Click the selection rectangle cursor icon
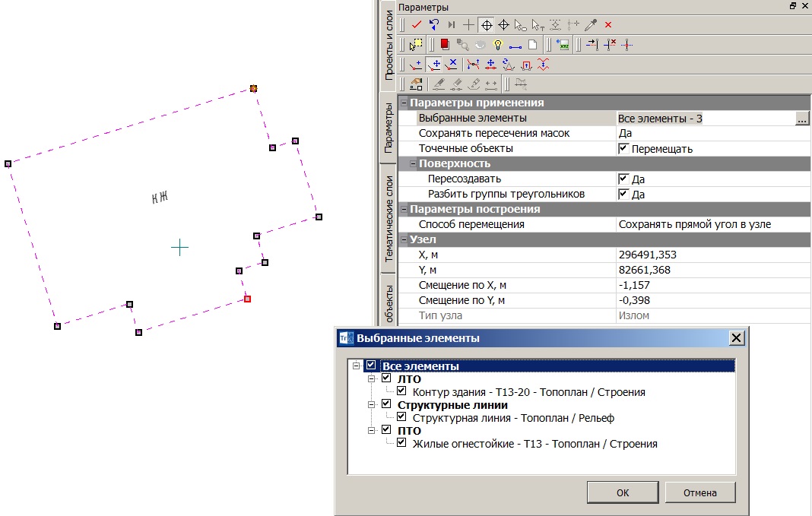This screenshot has width=812, height=516. tap(416, 45)
